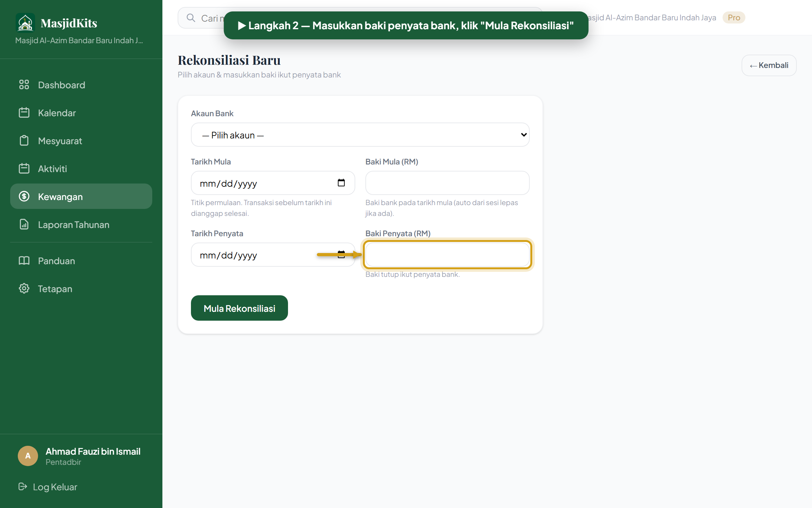
Task: Click the mosque name in top header
Action: click(x=652, y=17)
